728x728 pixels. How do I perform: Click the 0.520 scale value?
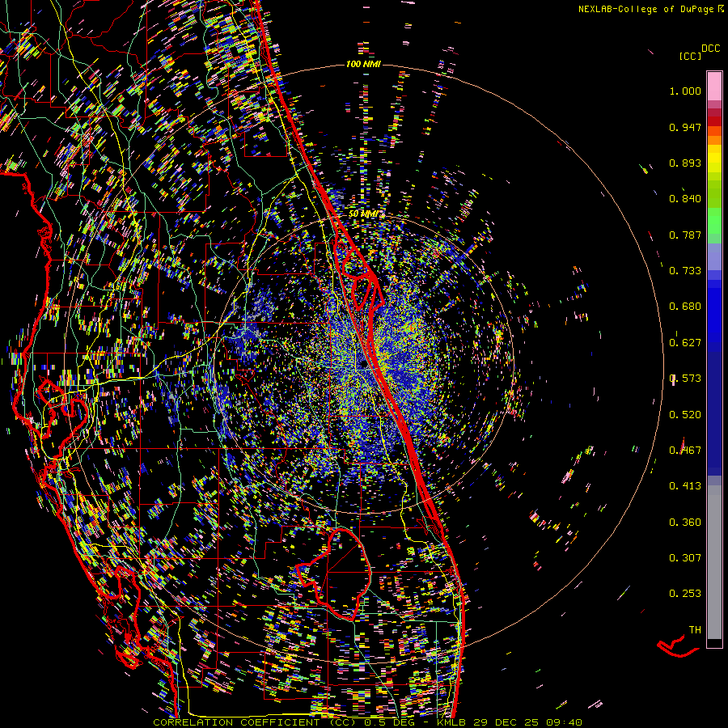point(685,415)
